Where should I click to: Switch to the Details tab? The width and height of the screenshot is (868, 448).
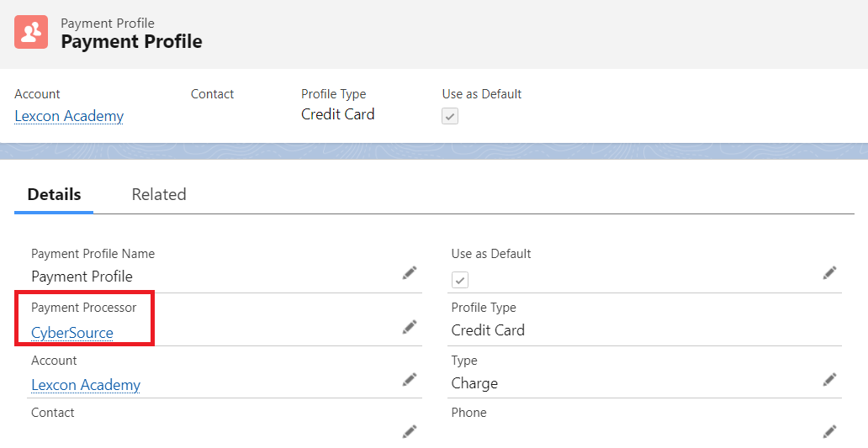coord(54,194)
